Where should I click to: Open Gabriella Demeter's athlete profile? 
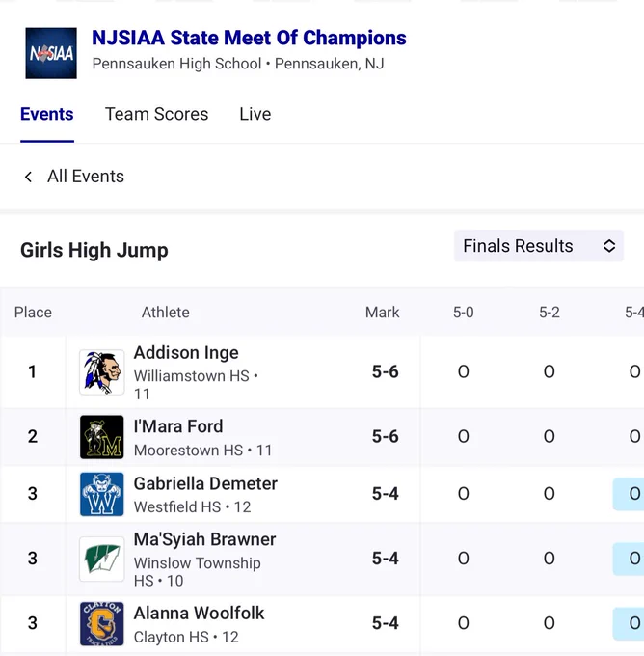point(205,483)
